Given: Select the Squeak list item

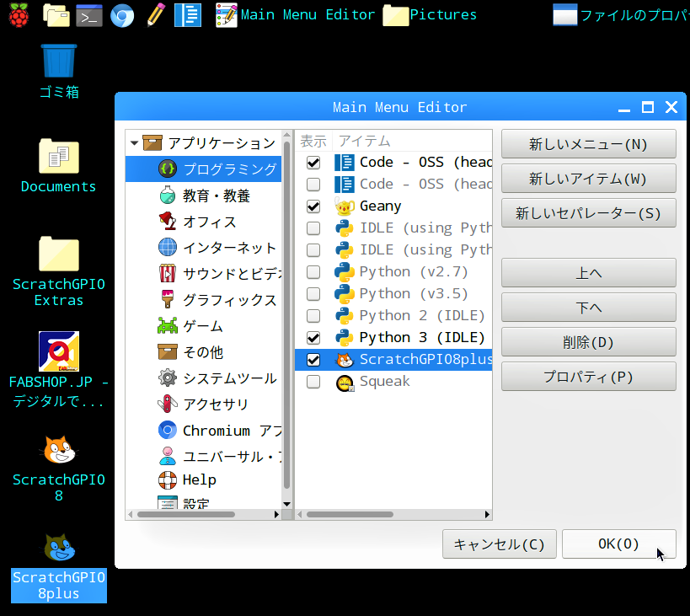Looking at the screenshot, I should click(393, 382).
